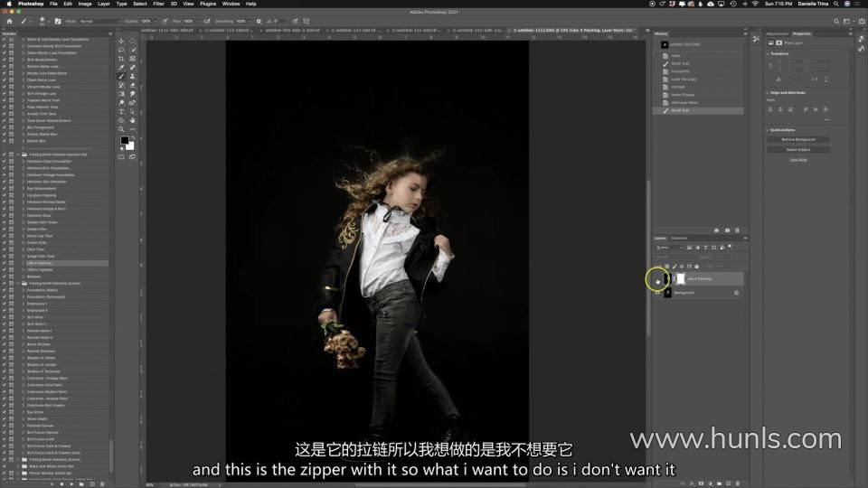Toggle checkmark for Like A Painting action
Screen dimensions: 868x488
(x=4, y=263)
